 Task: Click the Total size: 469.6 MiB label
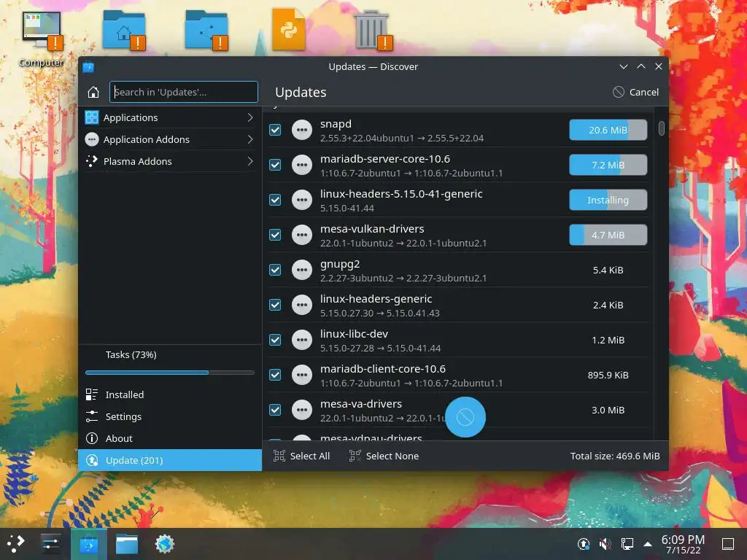[x=615, y=456]
